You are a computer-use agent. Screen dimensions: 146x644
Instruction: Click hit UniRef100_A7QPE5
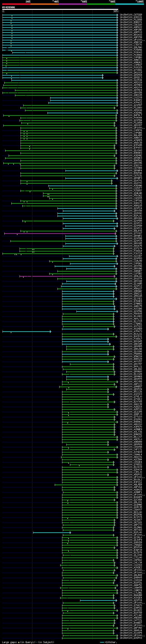(x=131, y=140)
